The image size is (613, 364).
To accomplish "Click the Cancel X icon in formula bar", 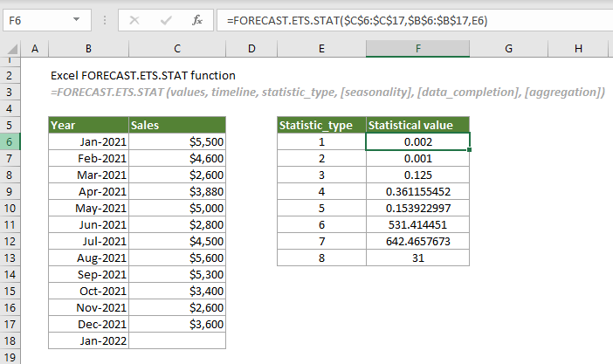I will click(134, 19).
